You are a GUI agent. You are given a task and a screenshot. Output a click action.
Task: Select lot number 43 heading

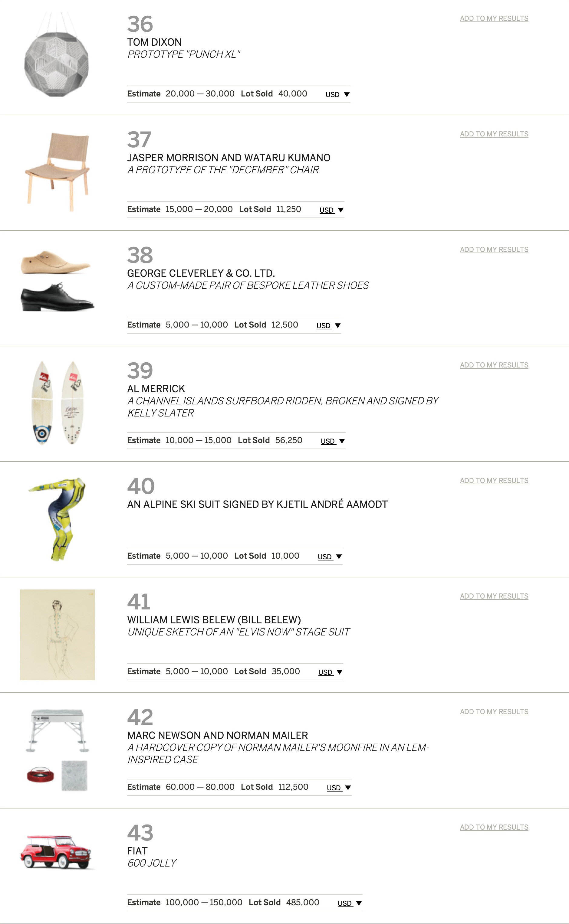(140, 833)
